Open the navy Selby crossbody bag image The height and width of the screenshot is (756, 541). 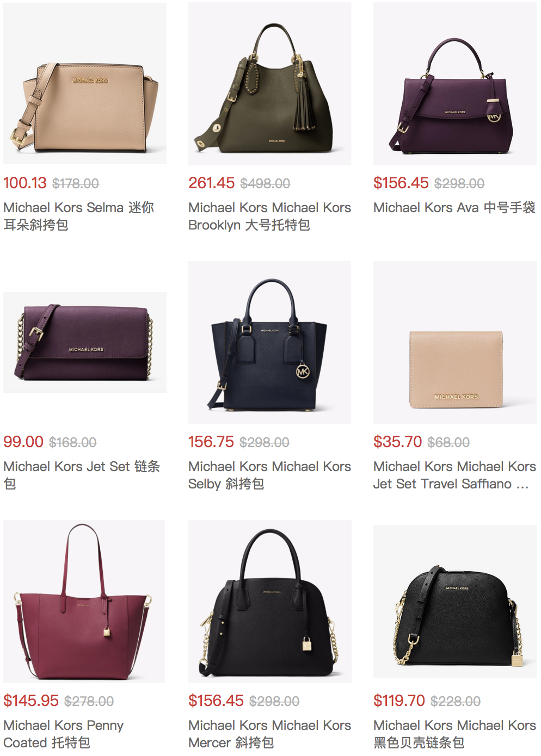[270, 343]
